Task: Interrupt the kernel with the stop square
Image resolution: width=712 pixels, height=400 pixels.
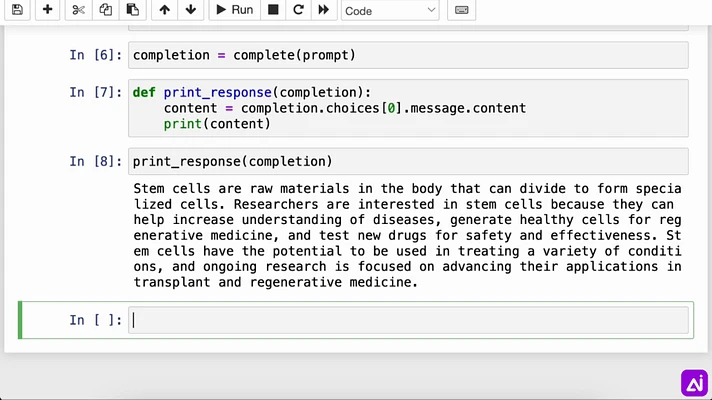Action: (273, 10)
